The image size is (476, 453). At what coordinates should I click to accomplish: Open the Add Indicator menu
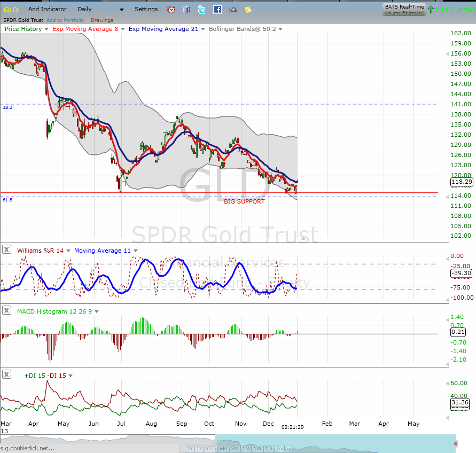[48, 9]
